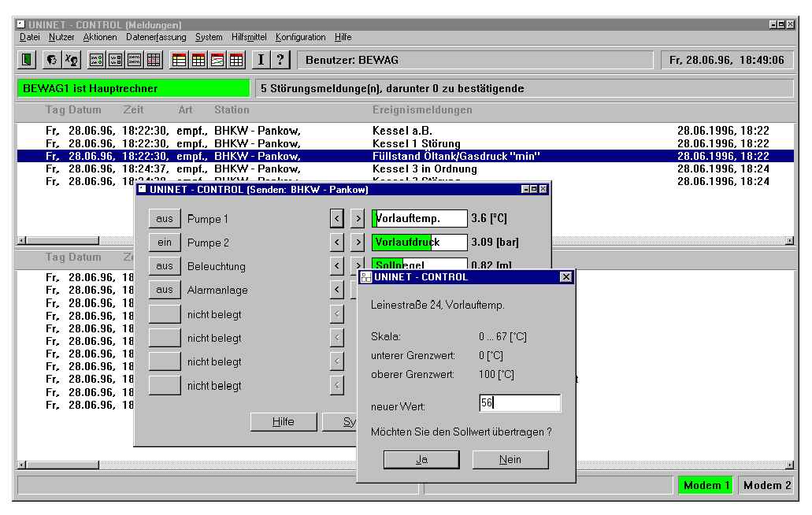This screenshot has height=515, width=812.
Task: Click the date and time display
Action: point(727,60)
